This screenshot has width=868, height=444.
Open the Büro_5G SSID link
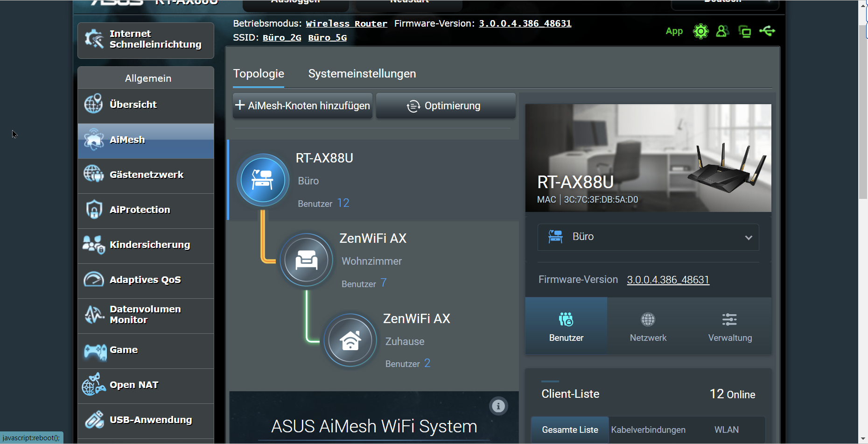pos(327,37)
